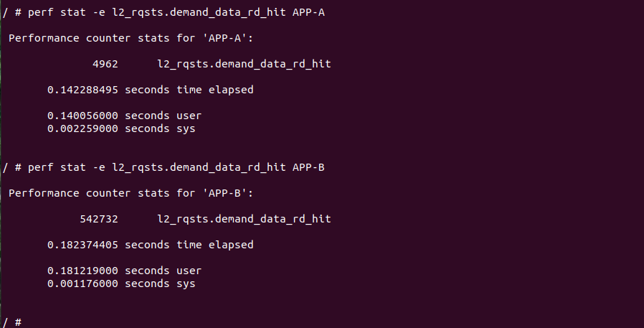Click the empty shell prompt at the bottom

point(13,322)
